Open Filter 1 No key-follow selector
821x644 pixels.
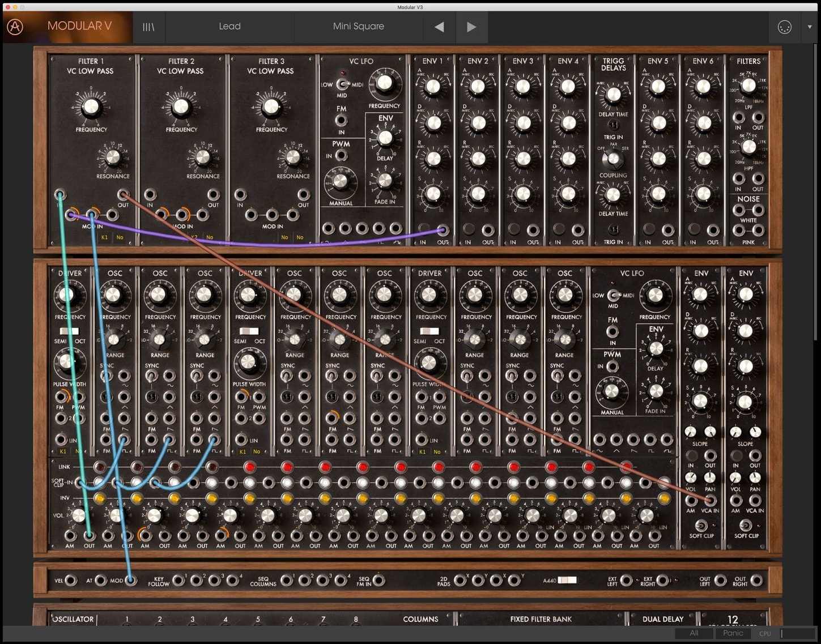coord(120,238)
